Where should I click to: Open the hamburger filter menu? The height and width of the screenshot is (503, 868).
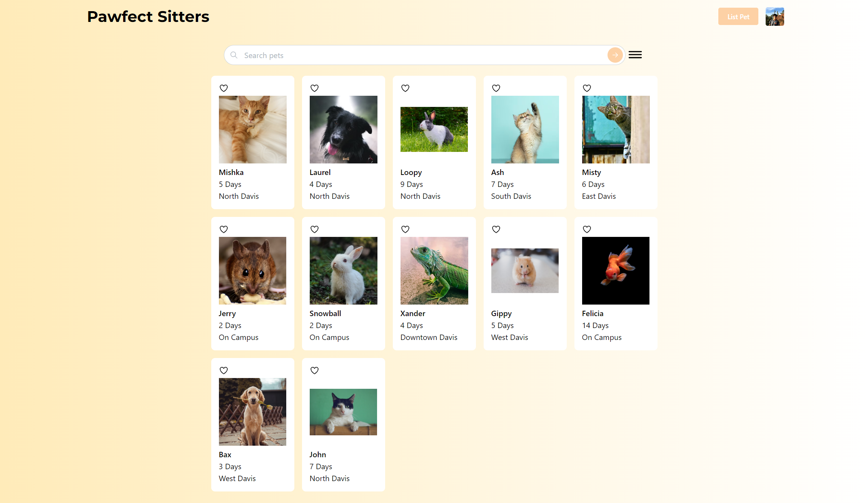(635, 55)
